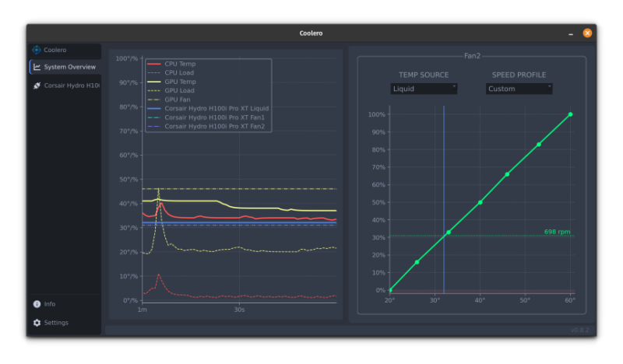Viewport: 623px width, 364px height.
Task: Toggle Corsair Hydro H100i Pro XT Fan2 legend entry
Action: click(x=206, y=126)
